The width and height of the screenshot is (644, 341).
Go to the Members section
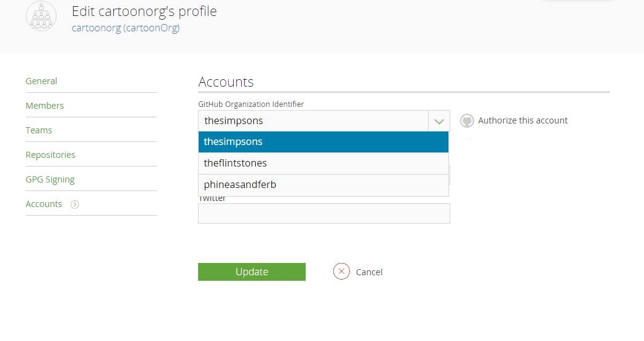[x=45, y=106]
